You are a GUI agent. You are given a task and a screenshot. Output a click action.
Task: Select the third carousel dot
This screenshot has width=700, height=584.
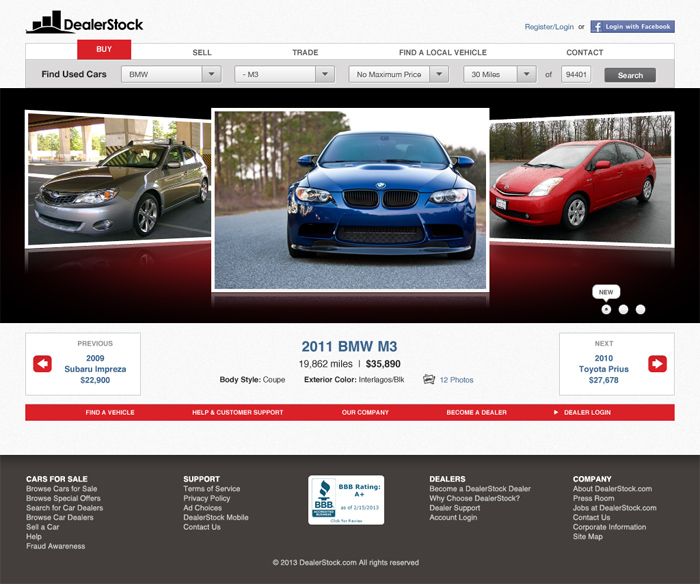tap(640, 309)
